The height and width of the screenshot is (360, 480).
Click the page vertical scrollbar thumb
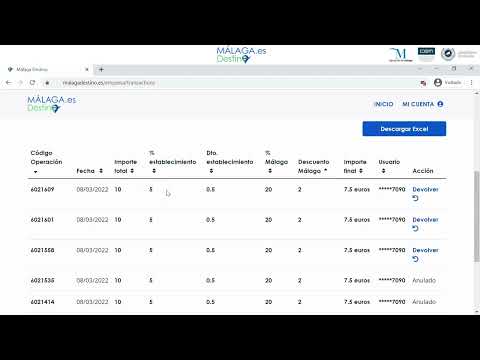coord(477,217)
